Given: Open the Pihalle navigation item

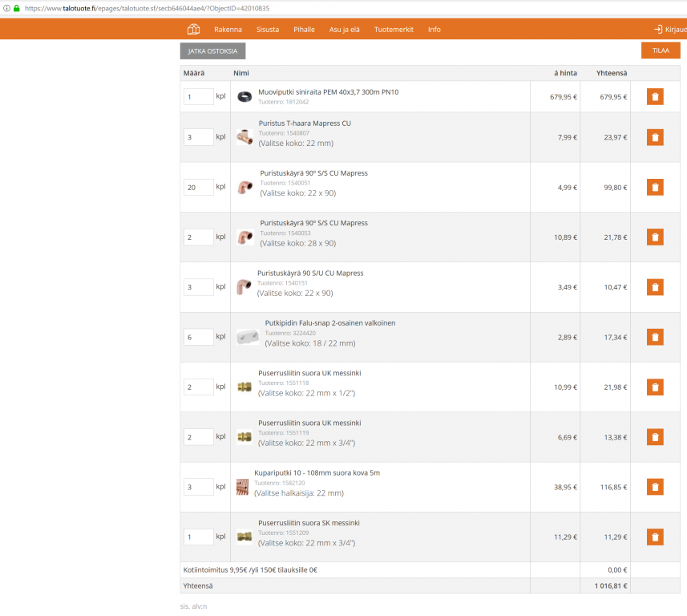Looking at the screenshot, I should (304, 30).
